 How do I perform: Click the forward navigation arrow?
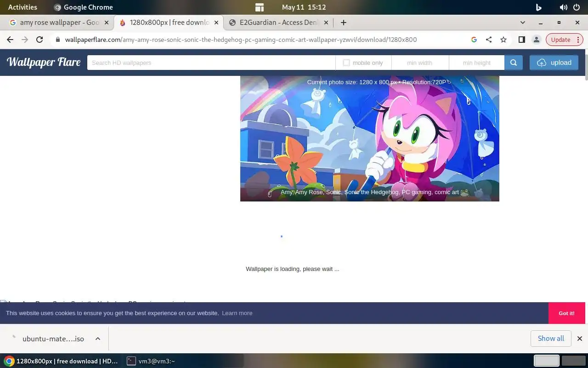click(x=25, y=40)
